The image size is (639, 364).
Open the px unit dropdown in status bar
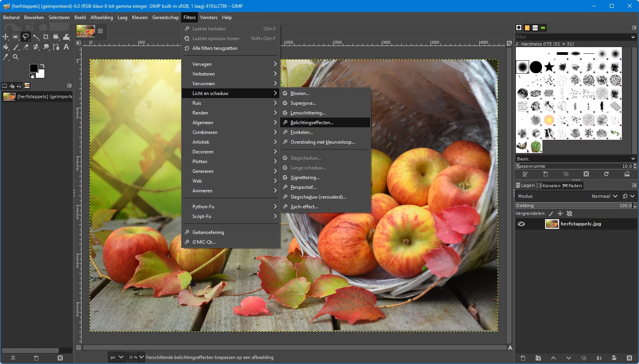(x=117, y=357)
